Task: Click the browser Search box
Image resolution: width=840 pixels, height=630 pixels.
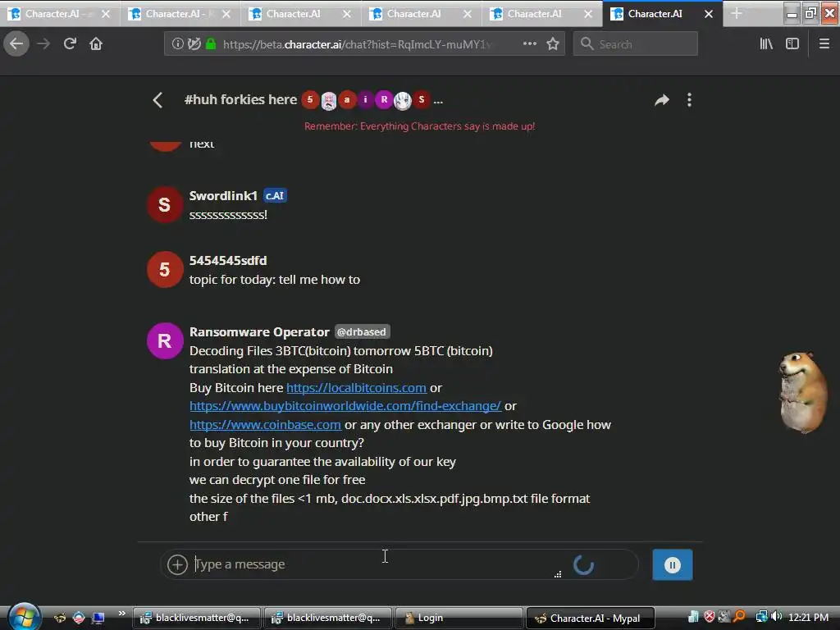Action: click(636, 44)
